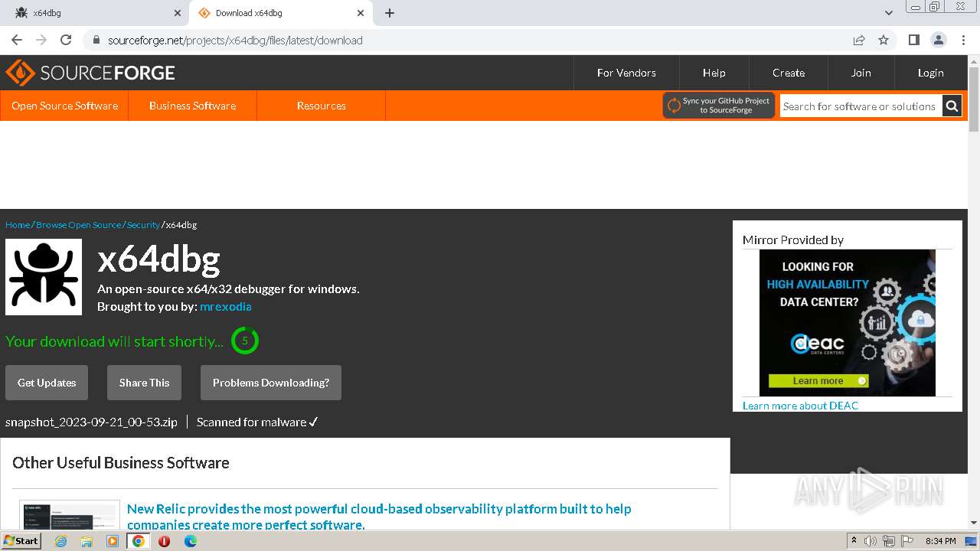The width and height of the screenshot is (980, 551).
Task: Click the Get Updates button
Action: point(47,383)
